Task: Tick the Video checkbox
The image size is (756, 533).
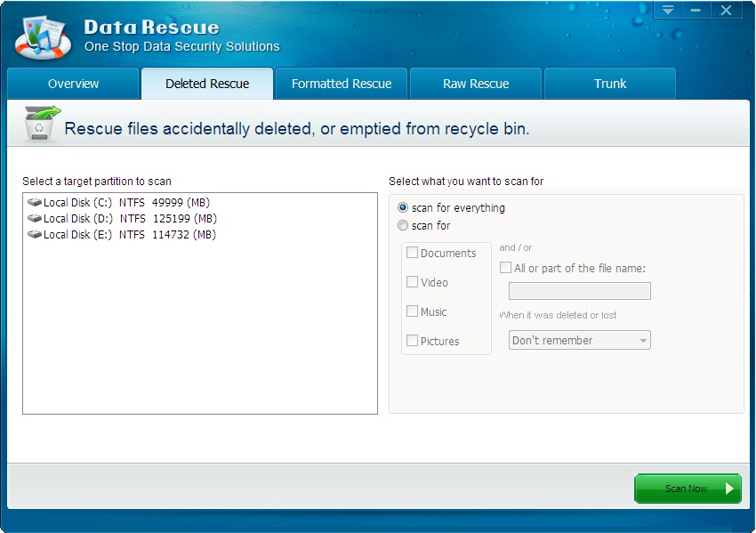Action: [412, 282]
